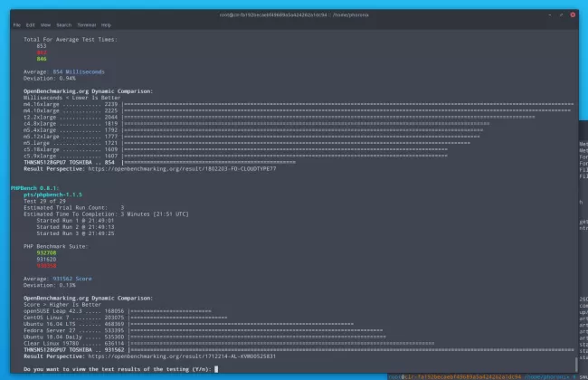The height and width of the screenshot is (380, 588).
Task: Click the 'Score > Higher Is Better' line
Action: point(62,305)
